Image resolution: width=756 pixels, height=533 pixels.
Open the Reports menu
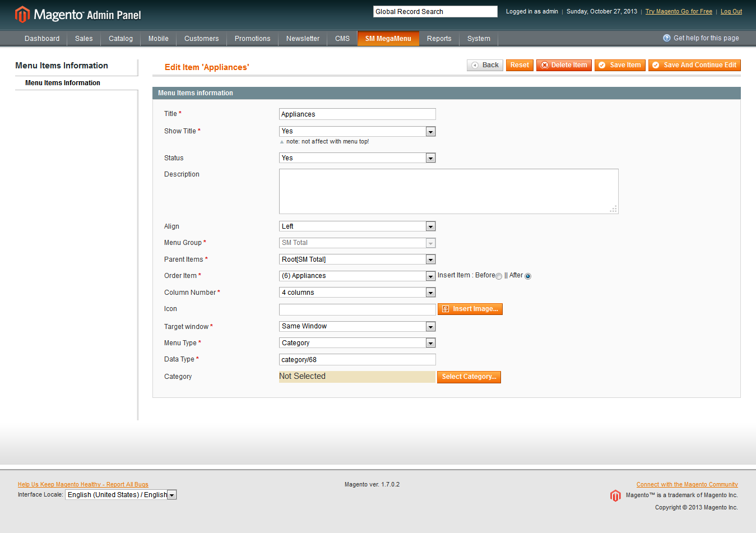pos(439,39)
